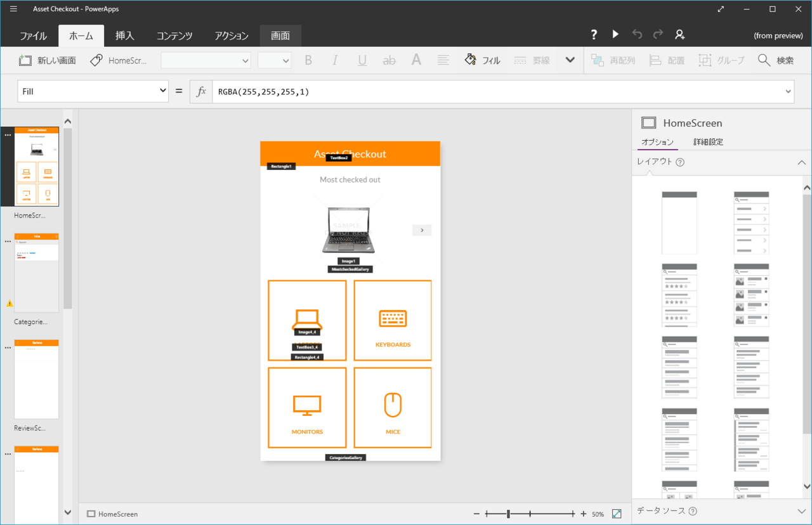Click the help question mark icon
This screenshot has width=812, height=525.
[594, 35]
